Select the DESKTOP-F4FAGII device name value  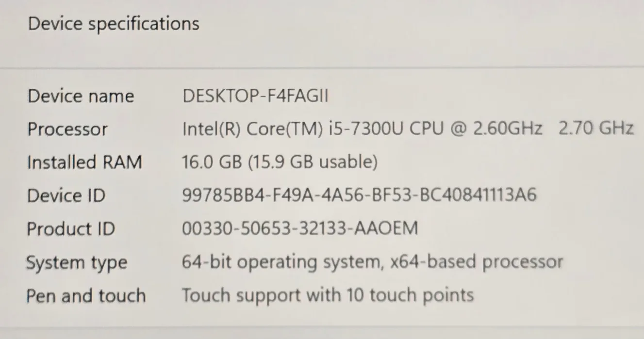pyautogui.click(x=255, y=96)
